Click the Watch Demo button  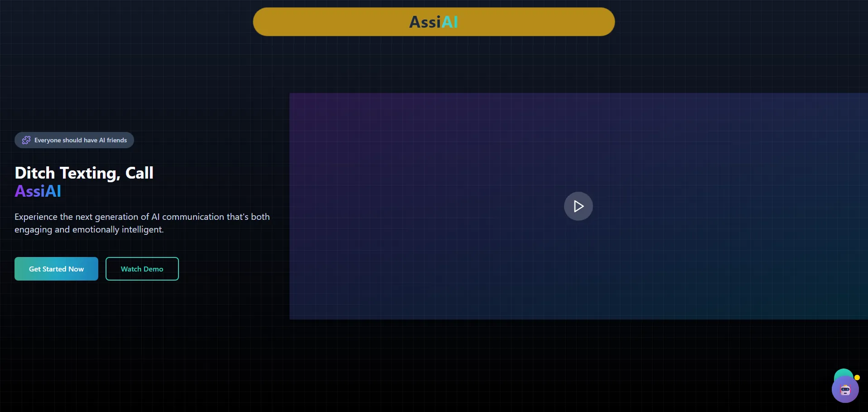(x=142, y=269)
